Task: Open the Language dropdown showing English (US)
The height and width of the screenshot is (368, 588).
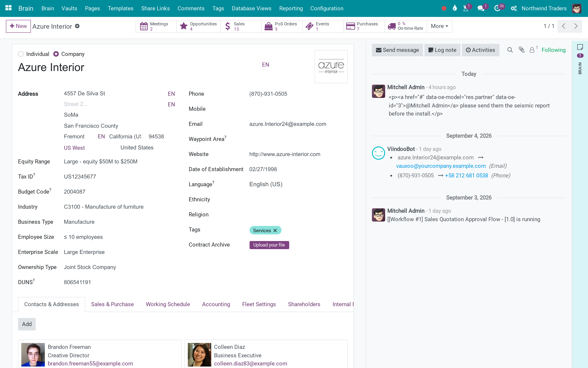Action: pos(298,184)
